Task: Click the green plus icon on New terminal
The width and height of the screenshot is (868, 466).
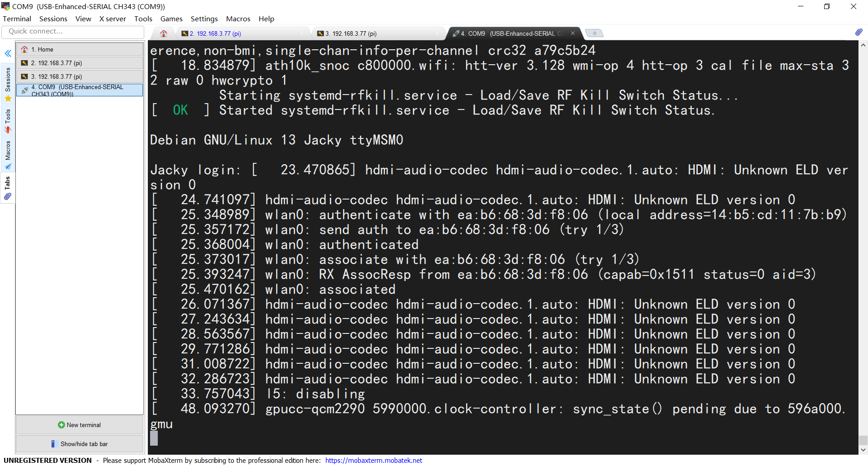Action: tap(61, 425)
